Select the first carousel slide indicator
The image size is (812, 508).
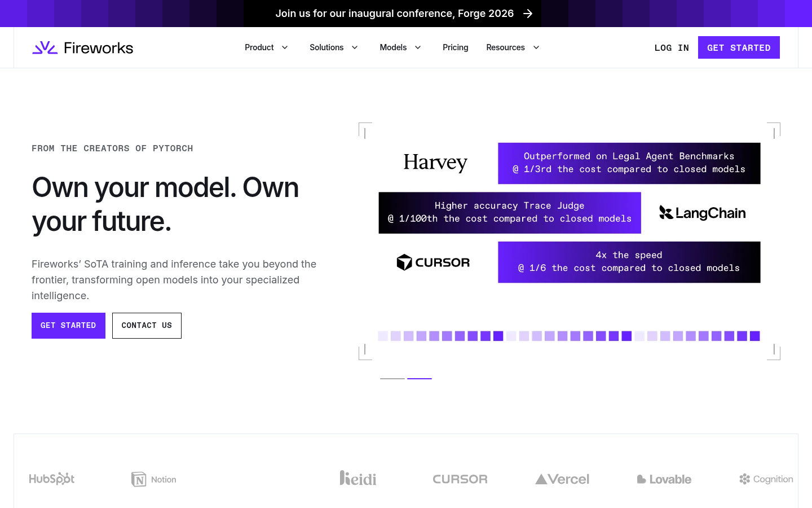tap(392, 378)
